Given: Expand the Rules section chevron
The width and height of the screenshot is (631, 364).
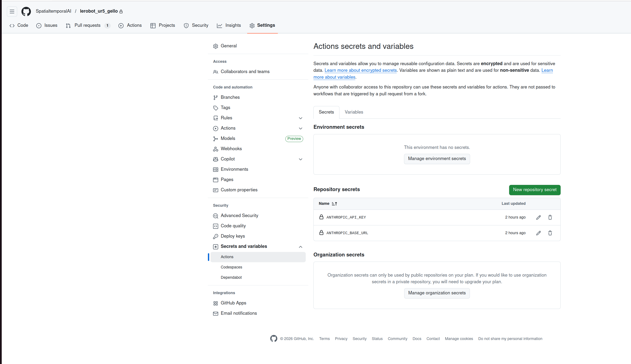Looking at the screenshot, I should (x=300, y=118).
